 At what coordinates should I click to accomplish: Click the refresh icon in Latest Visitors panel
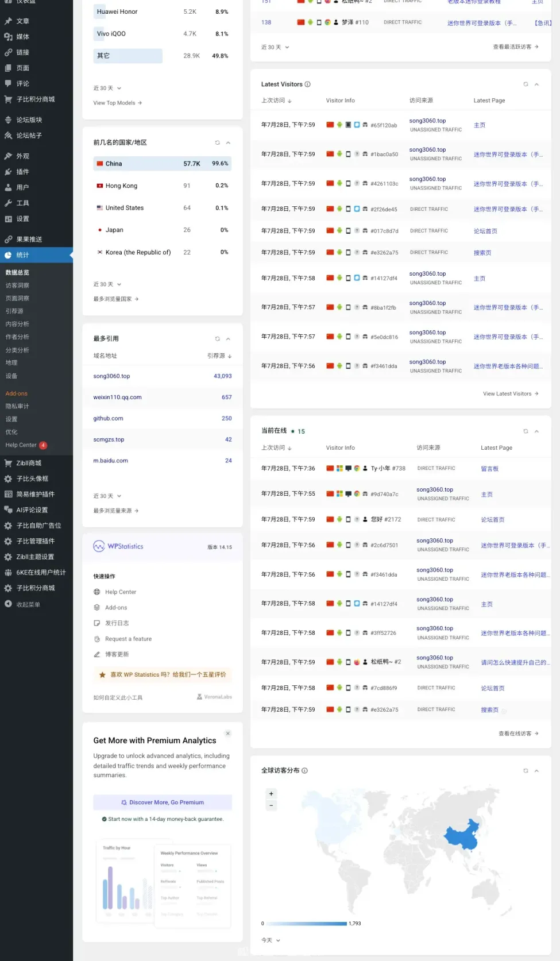click(525, 84)
